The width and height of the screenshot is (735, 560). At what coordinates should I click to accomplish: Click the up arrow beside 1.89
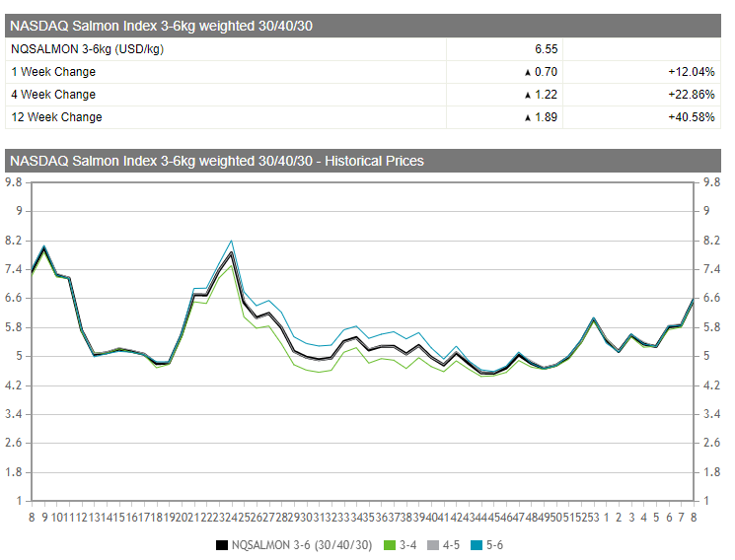(528, 117)
